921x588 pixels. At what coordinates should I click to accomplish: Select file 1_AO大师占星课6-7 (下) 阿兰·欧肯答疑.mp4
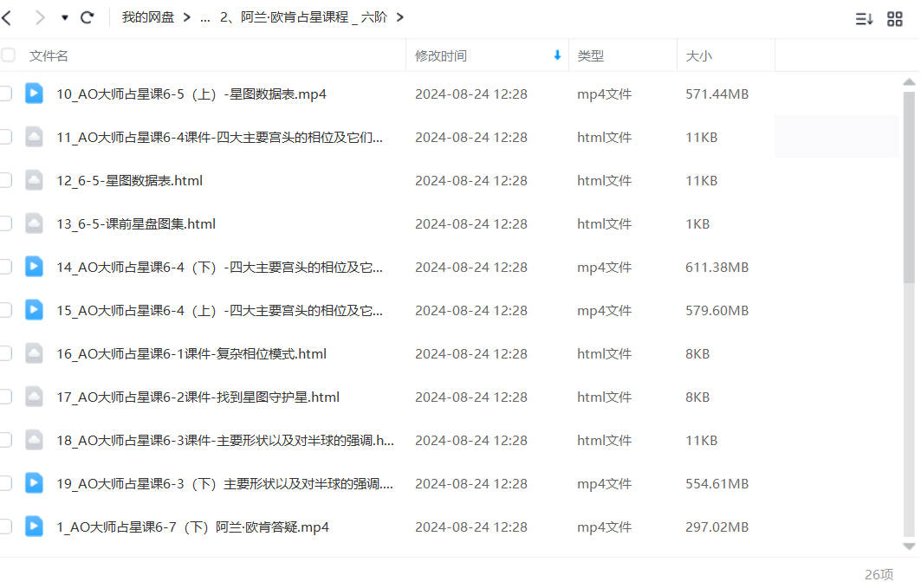192,527
